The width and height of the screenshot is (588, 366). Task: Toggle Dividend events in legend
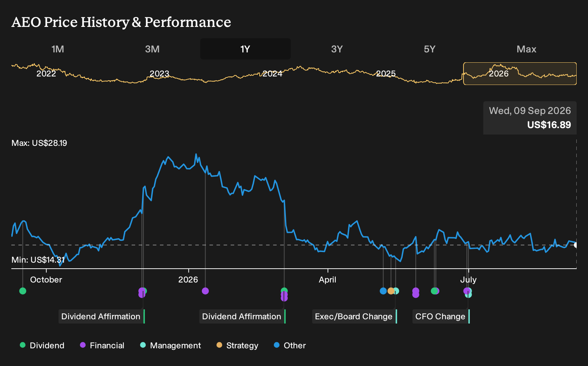click(42, 345)
